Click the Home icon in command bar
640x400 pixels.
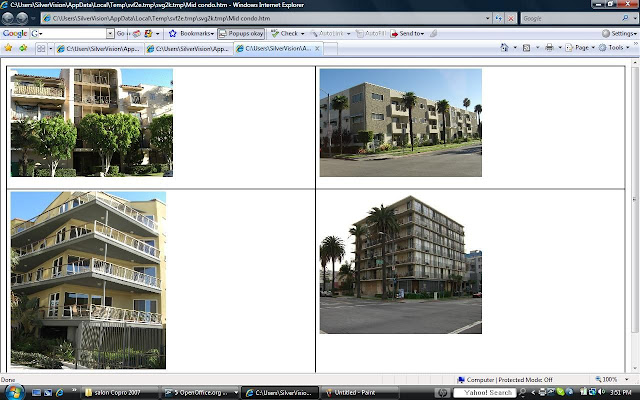click(505, 47)
